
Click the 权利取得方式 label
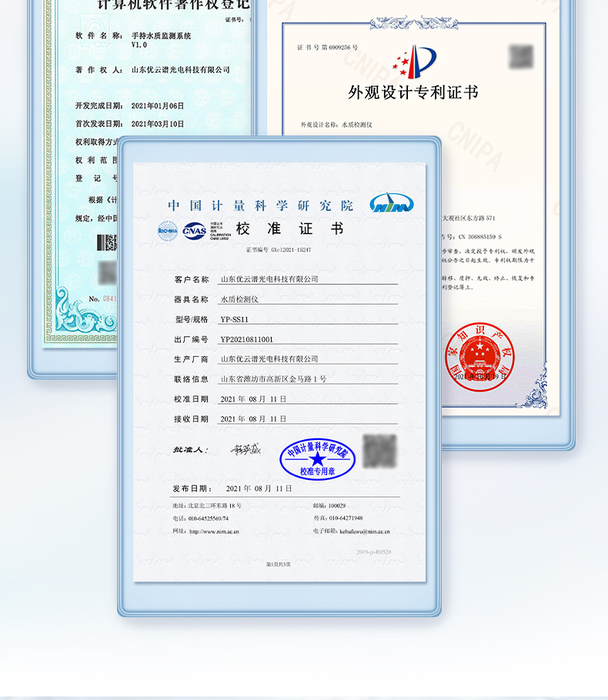pos(96,142)
